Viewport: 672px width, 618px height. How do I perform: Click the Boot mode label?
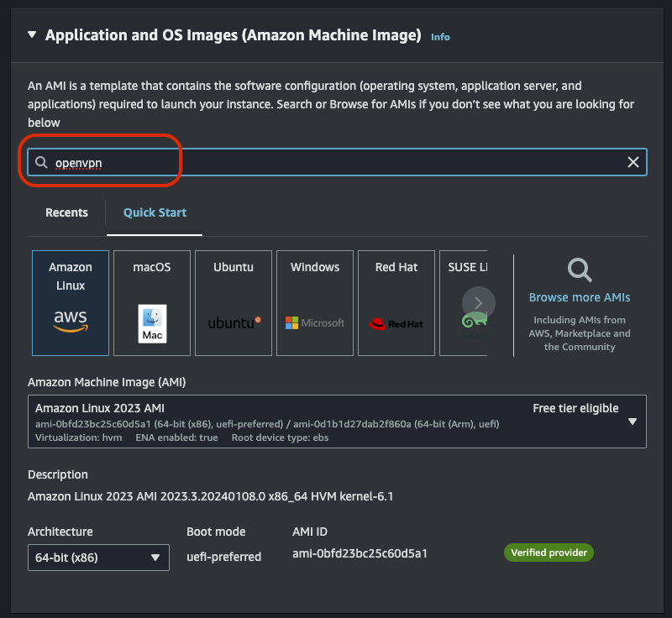pyautogui.click(x=216, y=532)
